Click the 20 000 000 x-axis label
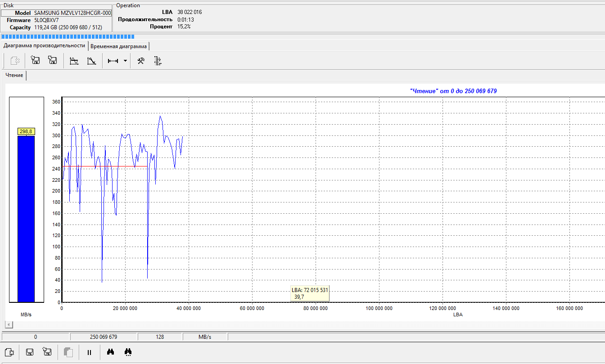This screenshot has width=605, height=364. (x=126, y=308)
